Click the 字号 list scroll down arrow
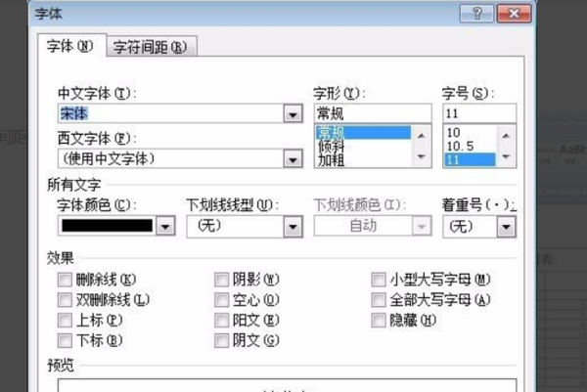Viewport: 587px width, 392px height. (x=506, y=156)
